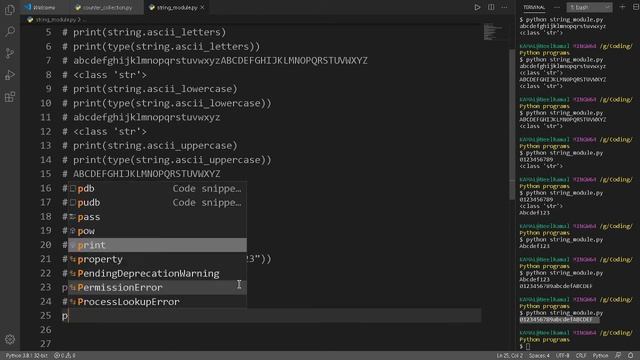
Task: Click line 5 print(string.ascii_letters) comment
Action: click(x=144, y=32)
